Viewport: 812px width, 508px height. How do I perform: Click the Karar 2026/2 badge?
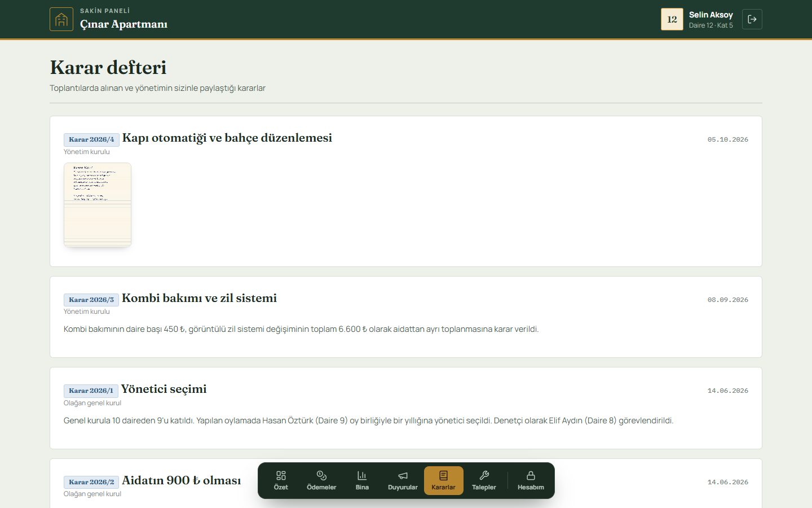(91, 482)
